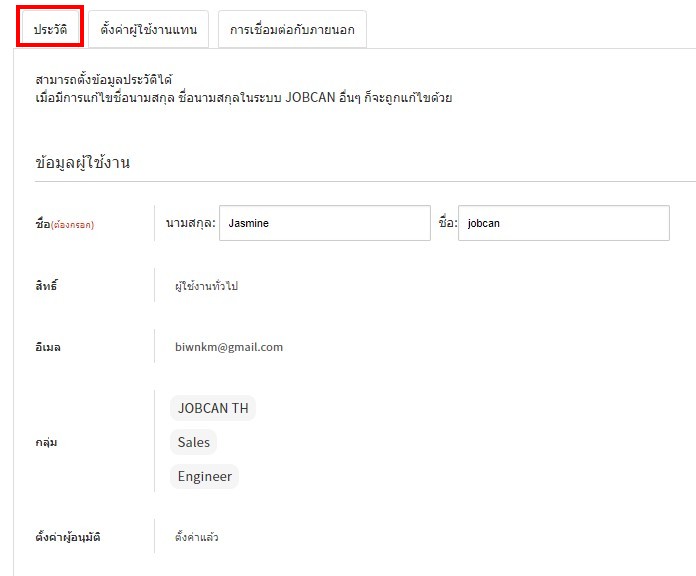This screenshot has width=696, height=576.
Task: Open the การเชื่อมต่อกับภายนอก tab
Action: [x=292, y=30]
